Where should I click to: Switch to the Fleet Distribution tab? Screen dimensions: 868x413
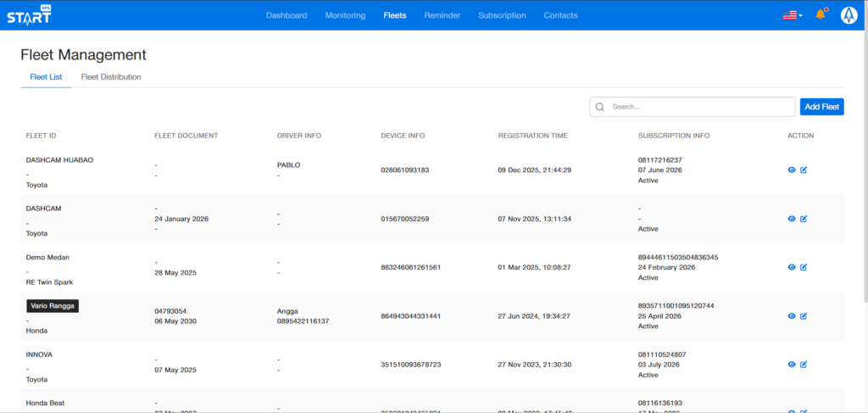111,77
